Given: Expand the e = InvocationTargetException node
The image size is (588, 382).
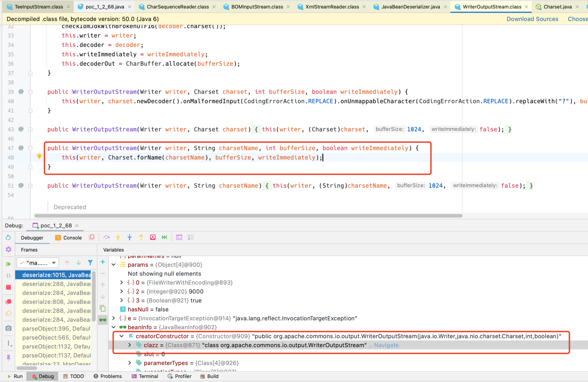Looking at the screenshot, I should tap(114, 318).
